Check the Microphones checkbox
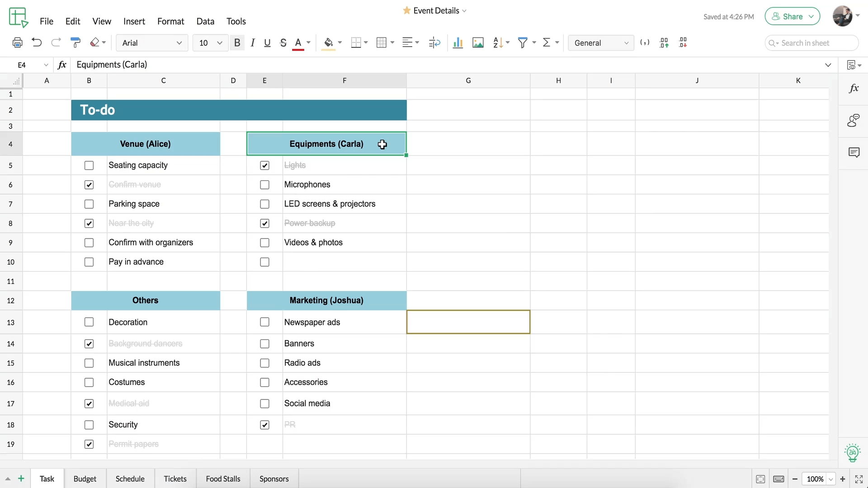Image resolution: width=868 pixels, height=488 pixels. coord(264,185)
